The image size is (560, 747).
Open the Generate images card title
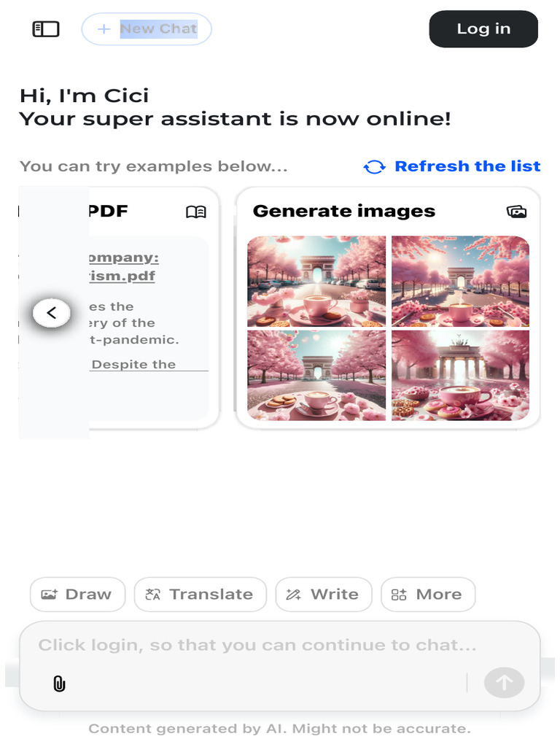point(344,211)
